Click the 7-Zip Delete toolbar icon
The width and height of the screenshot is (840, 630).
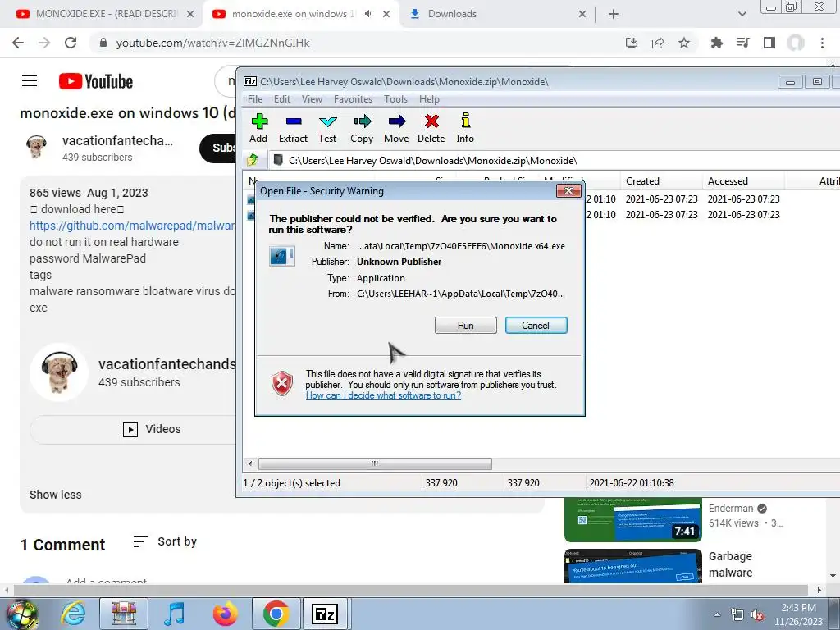tap(431, 128)
